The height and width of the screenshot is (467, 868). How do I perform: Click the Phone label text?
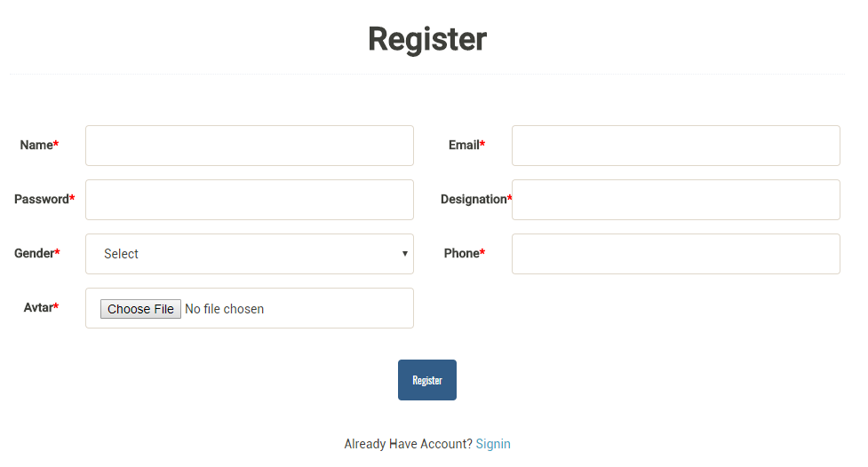(463, 253)
